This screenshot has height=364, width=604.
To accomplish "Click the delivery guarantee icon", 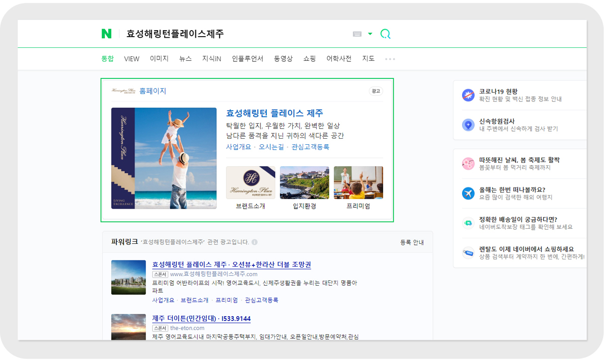I will click(x=468, y=223).
